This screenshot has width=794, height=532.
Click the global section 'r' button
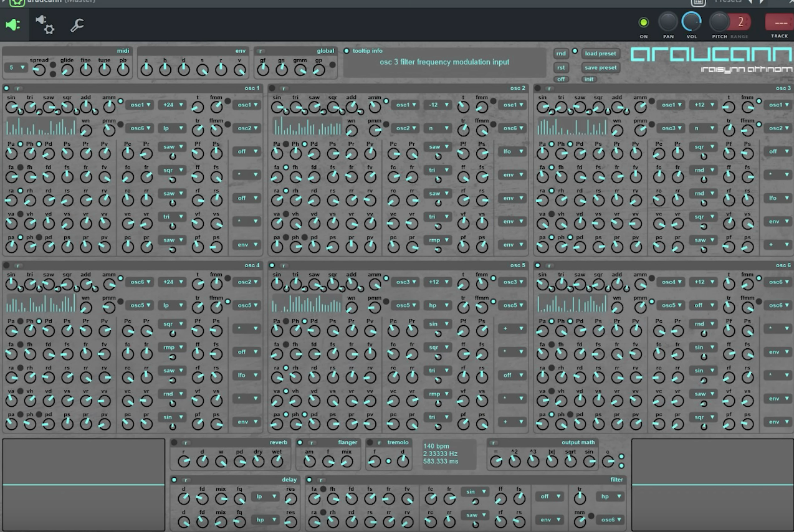[261, 51]
